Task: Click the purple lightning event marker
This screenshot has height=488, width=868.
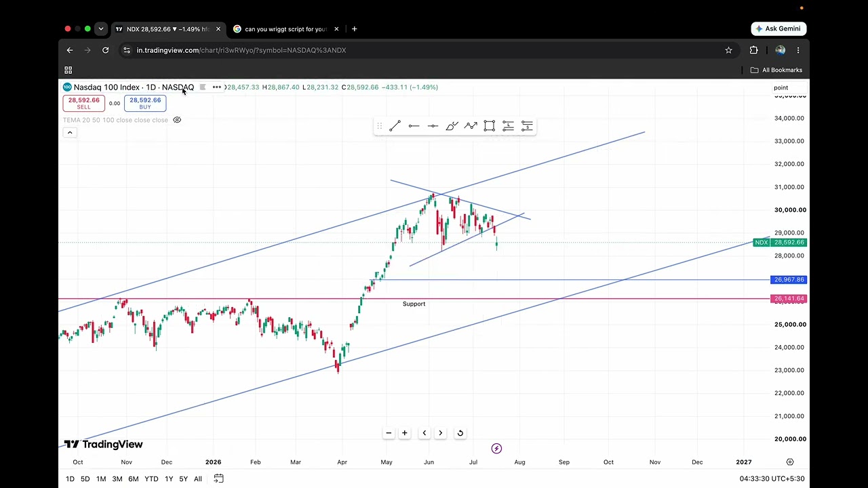Action: point(496,448)
